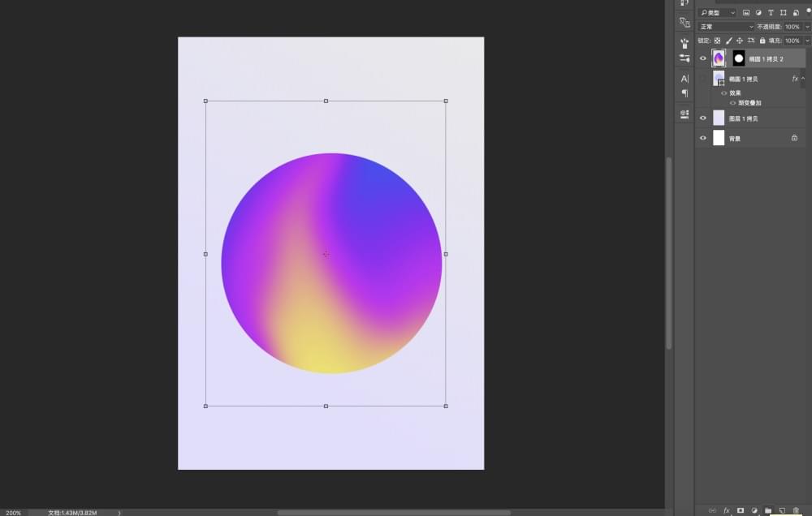Viewport: 812px width, 516px height.
Task: Click the zoom level 200% field
Action: [14, 513]
